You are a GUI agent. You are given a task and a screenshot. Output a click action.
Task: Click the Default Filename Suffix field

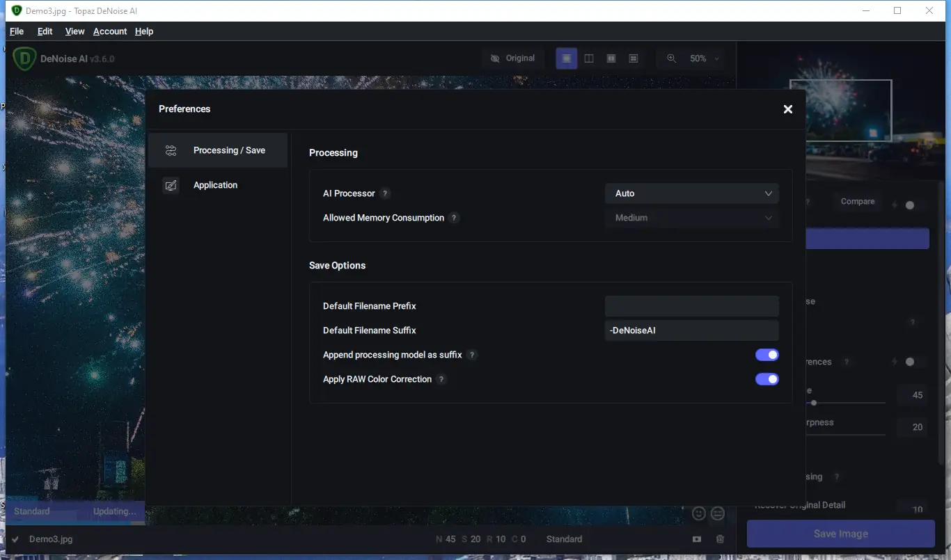point(692,330)
